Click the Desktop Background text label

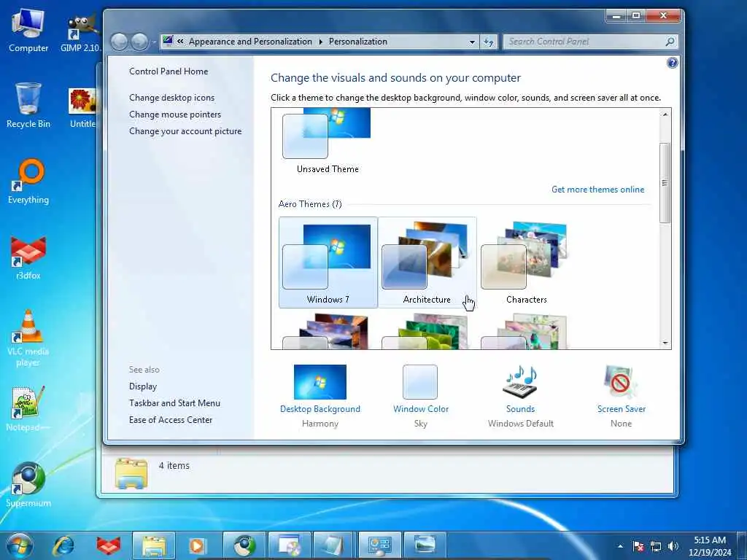point(320,409)
